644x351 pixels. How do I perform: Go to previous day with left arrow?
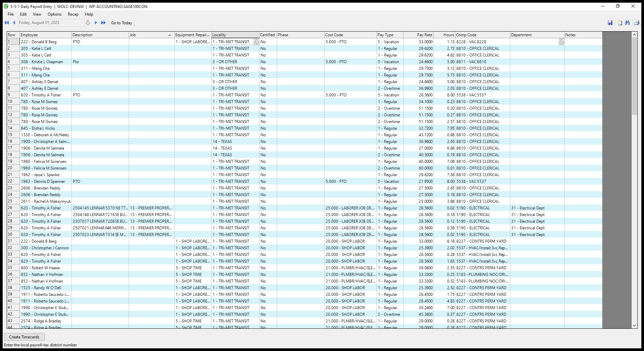[14, 23]
